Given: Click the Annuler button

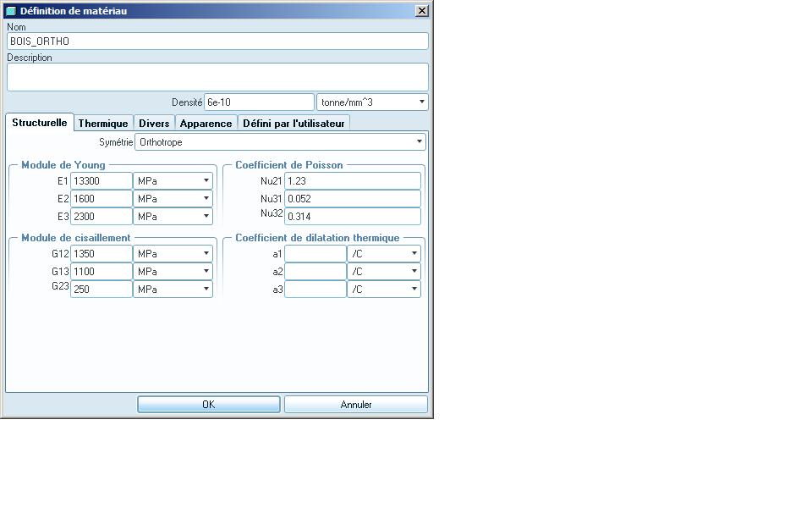Looking at the screenshot, I should tap(355, 405).
